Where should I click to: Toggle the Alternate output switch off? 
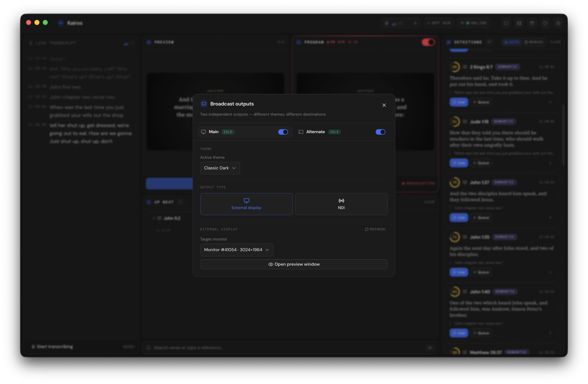click(380, 132)
